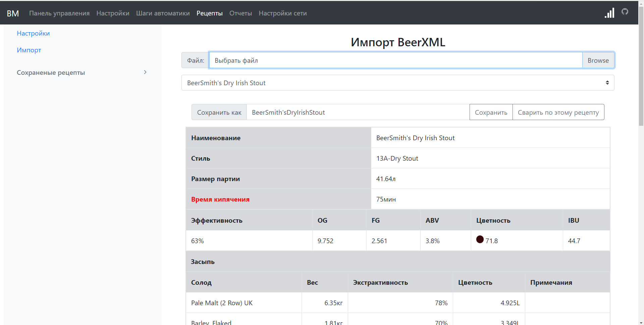Click the dark beer color swatch
This screenshot has height=325, width=644.
tap(480, 239)
